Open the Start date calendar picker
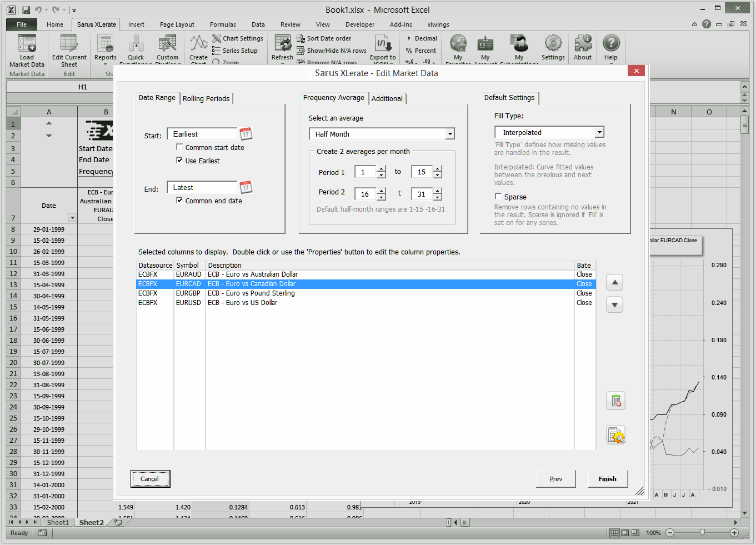 point(246,134)
